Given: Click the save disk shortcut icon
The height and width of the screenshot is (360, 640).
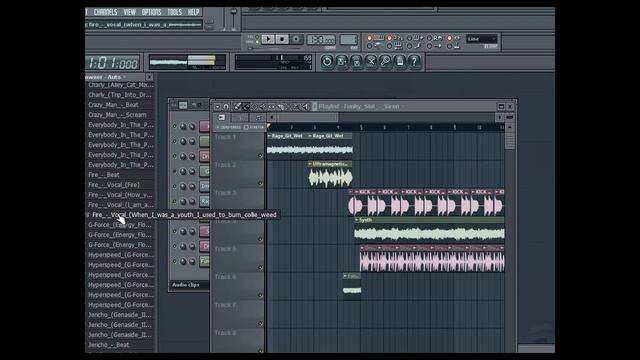Looking at the screenshot, I should point(356,61).
